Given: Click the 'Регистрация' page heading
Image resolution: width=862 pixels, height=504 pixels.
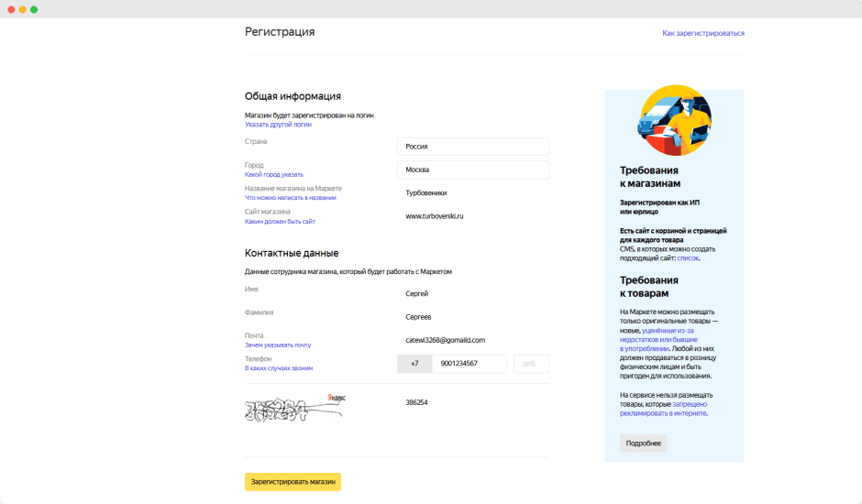Looking at the screenshot, I should click(x=280, y=32).
